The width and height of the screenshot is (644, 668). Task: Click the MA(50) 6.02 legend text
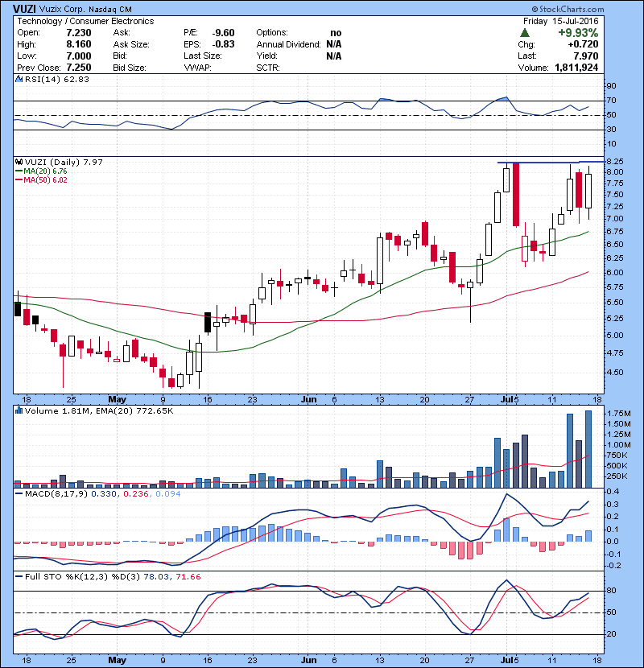(45, 180)
